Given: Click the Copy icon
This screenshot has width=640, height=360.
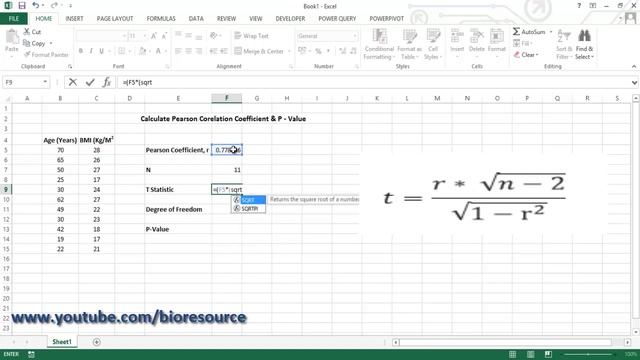Looking at the screenshot, I should point(27,43).
